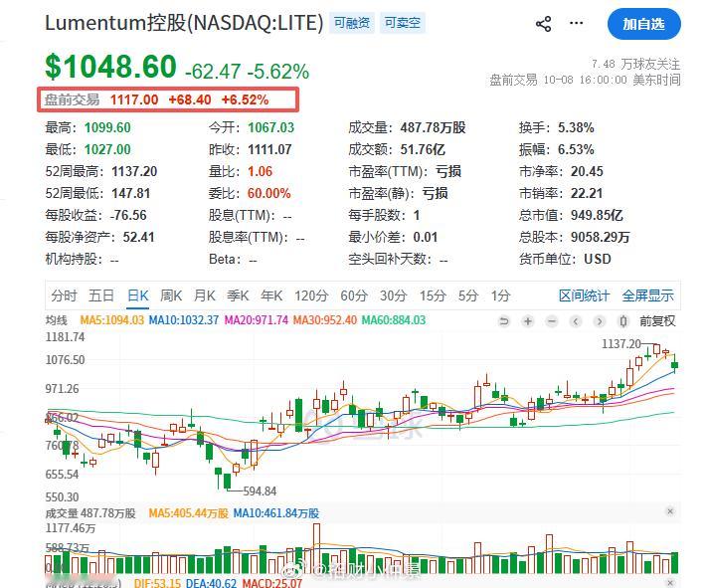The width and height of the screenshot is (706, 588).
Task: Click the 52周最高 value 1137.20 in stats
Action: (x=134, y=171)
